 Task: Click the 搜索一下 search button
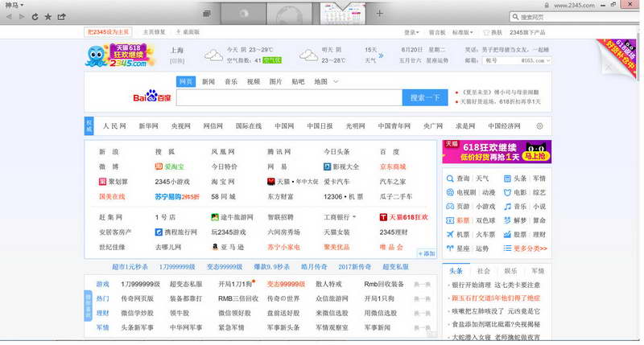[425, 97]
